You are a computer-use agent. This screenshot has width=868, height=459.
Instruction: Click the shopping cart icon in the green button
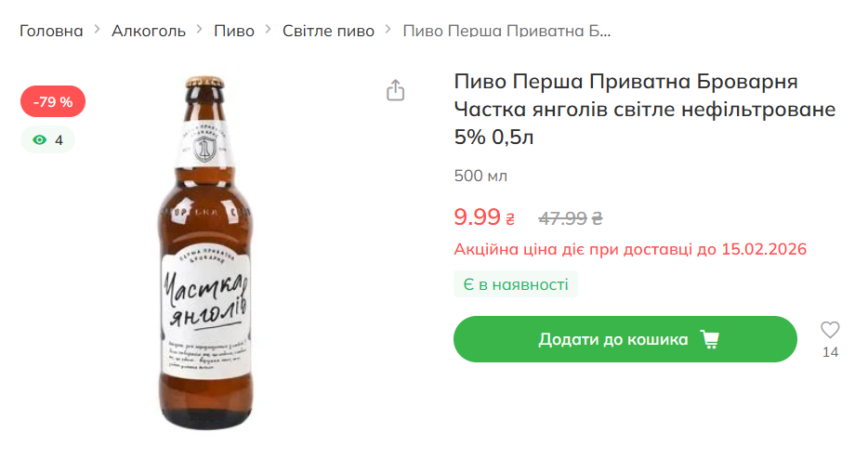pos(710,339)
